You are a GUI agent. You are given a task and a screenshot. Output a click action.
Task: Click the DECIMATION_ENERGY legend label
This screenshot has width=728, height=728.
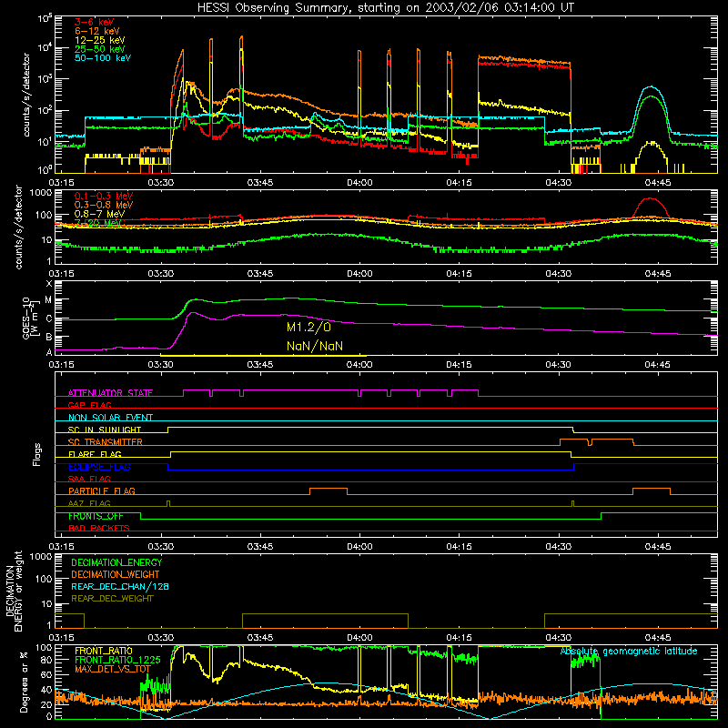[116, 562]
